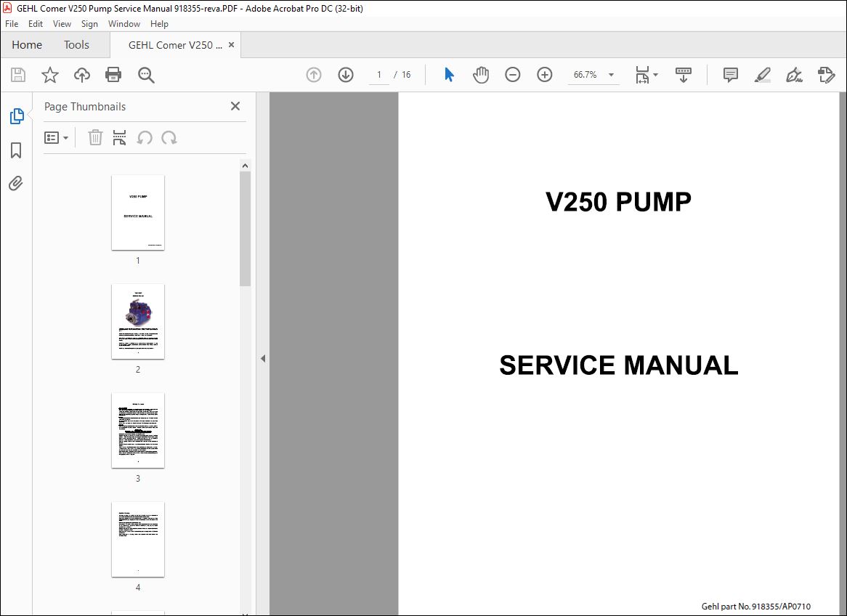Image resolution: width=847 pixels, height=616 pixels.
Task: Open the File menu
Action: 12,24
